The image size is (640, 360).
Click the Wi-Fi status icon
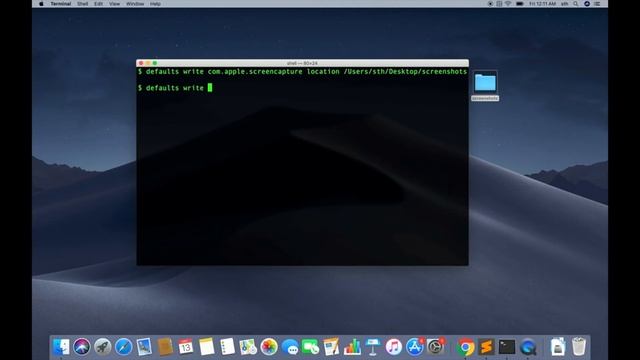508,4
